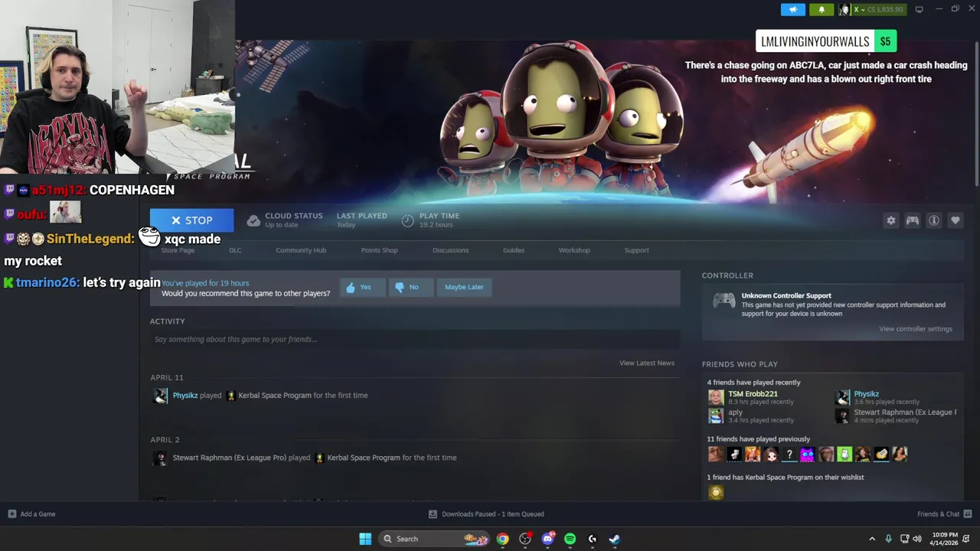Open Discord from taskbar
This screenshot has height=551, width=980.
pyautogui.click(x=547, y=539)
